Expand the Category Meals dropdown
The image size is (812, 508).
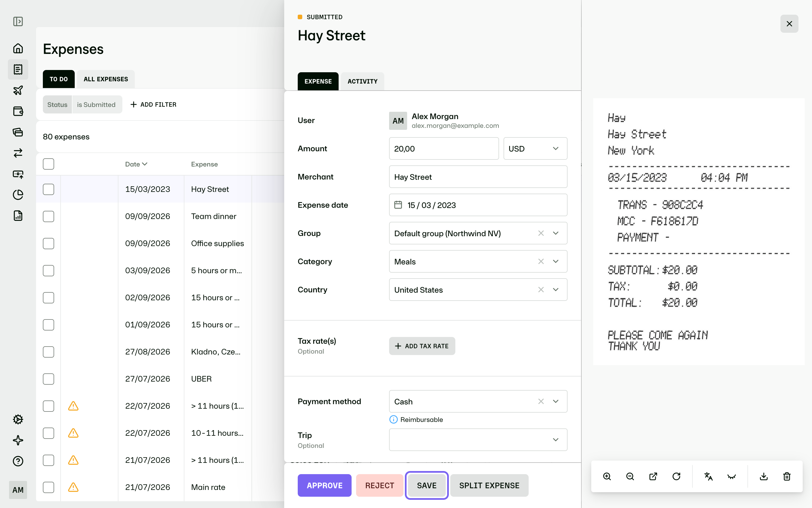coord(556,261)
